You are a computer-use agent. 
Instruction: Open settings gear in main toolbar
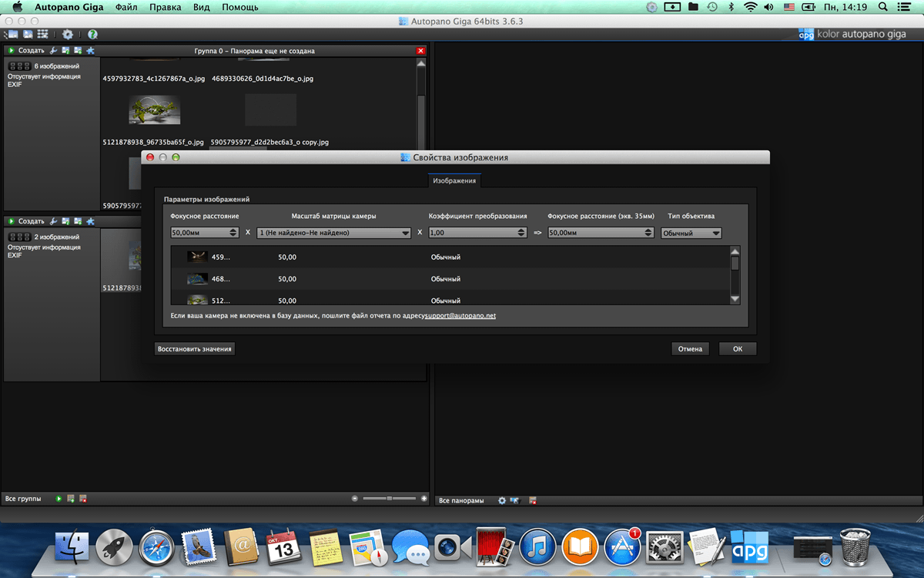pyautogui.click(x=68, y=35)
